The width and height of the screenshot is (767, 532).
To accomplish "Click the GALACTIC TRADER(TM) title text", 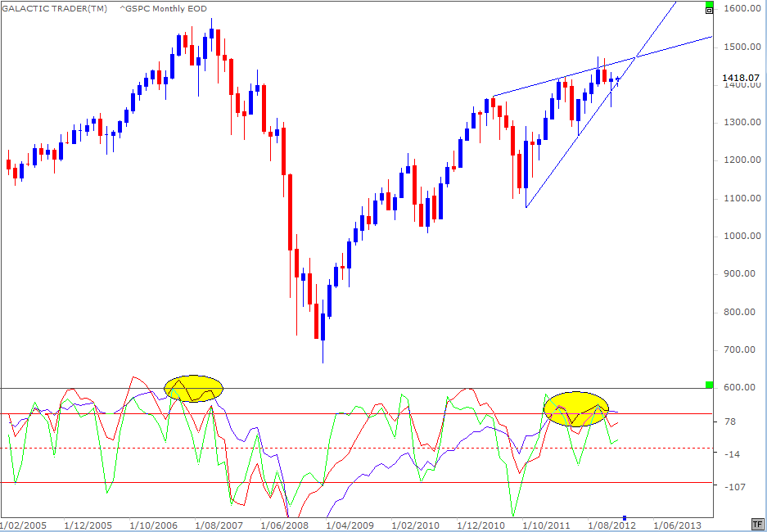I will click(x=55, y=9).
